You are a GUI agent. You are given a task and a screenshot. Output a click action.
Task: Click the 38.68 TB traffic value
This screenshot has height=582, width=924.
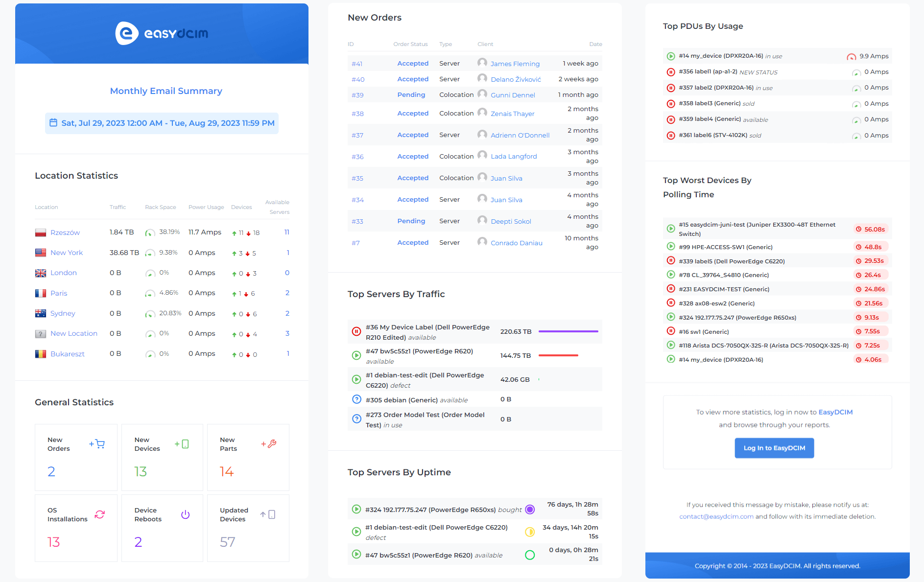124,253
